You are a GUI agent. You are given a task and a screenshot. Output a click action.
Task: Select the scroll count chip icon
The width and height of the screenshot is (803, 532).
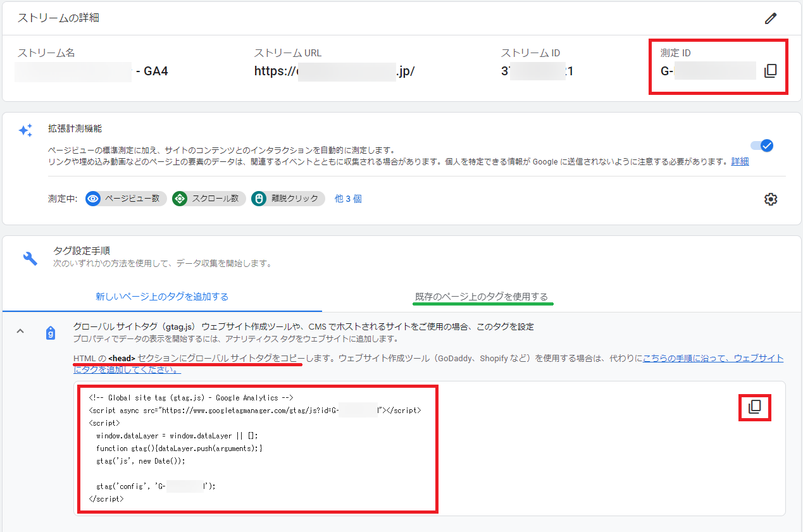[x=180, y=199]
